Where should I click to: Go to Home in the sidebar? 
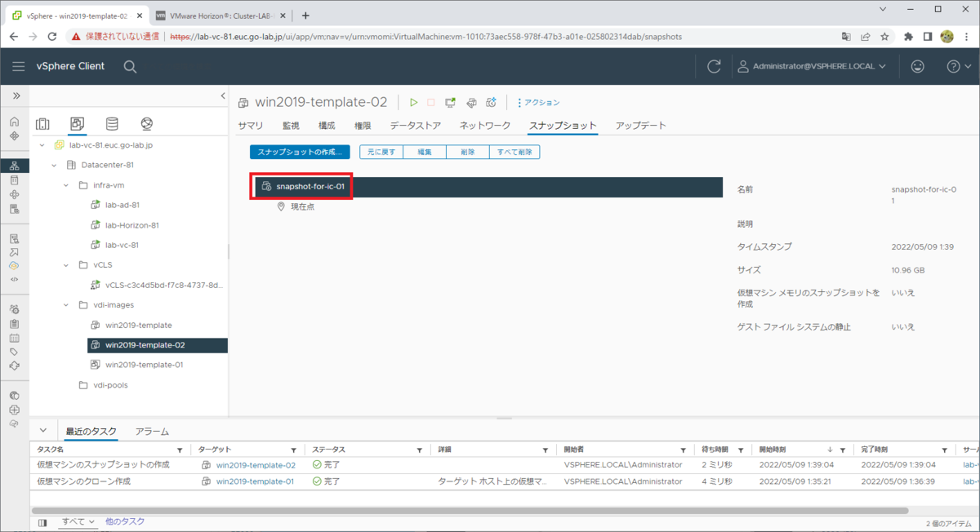coord(14,122)
